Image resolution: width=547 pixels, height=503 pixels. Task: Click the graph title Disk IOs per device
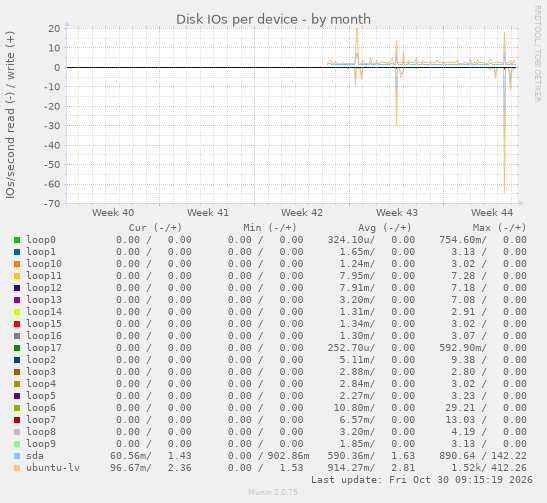click(273, 20)
